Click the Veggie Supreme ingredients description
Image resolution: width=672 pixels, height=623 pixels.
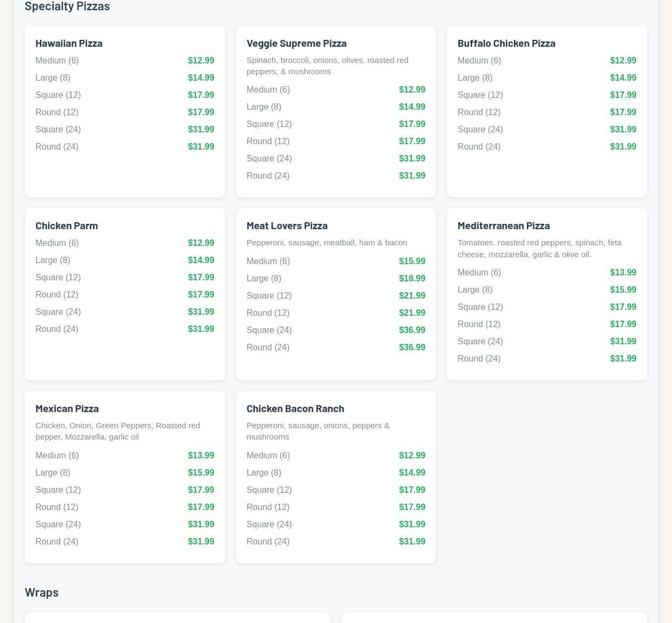click(327, 66)
